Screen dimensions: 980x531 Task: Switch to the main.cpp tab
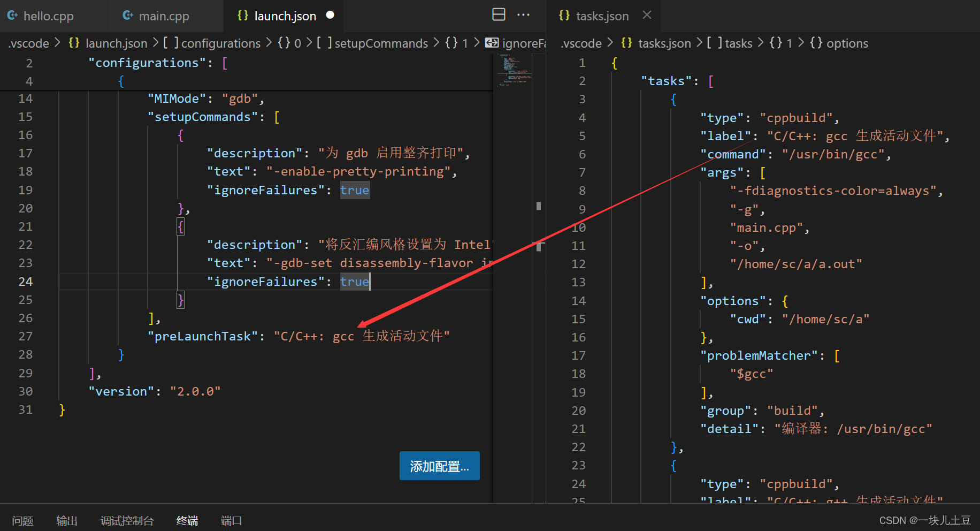pyautogui.click(x=163, y=16)
